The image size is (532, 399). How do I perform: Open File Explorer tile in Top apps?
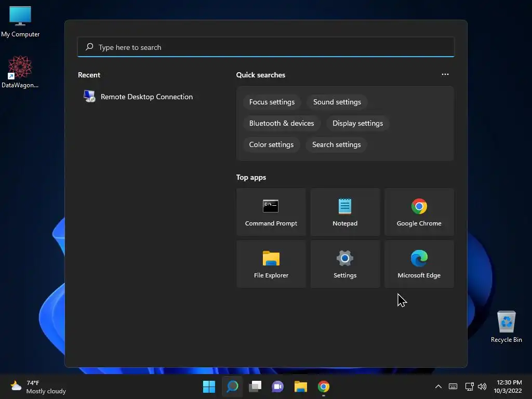271,264
